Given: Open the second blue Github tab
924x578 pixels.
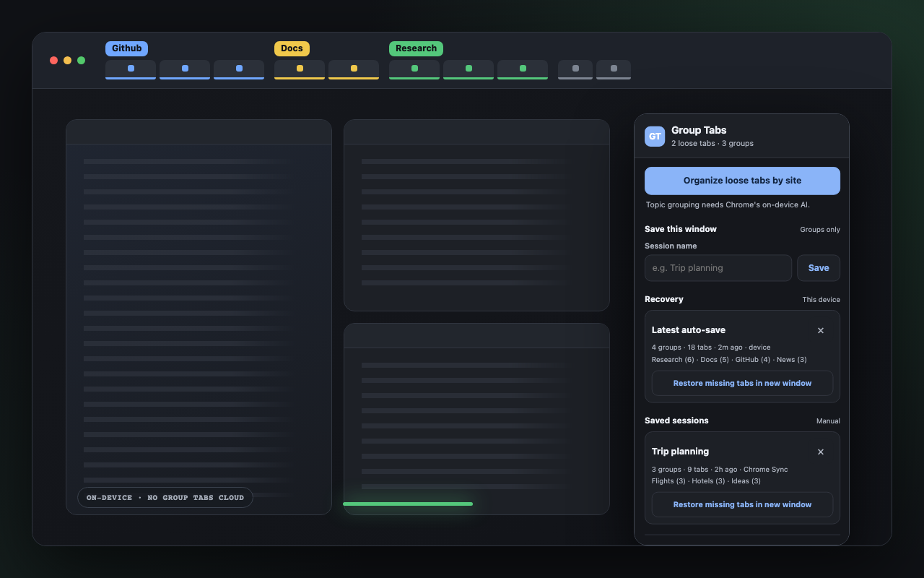Looking at the screenshot, I should (x=185, y=69).
